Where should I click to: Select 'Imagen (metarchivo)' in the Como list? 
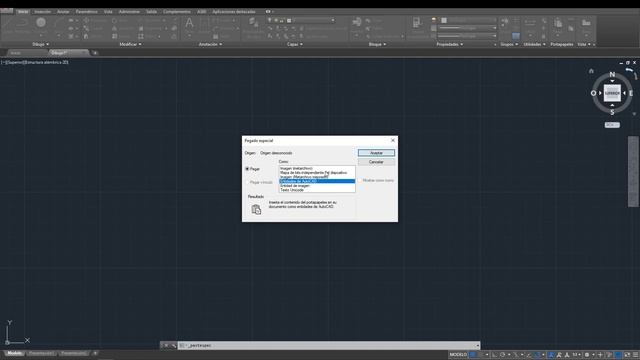pyautogui.click(x=317, y=168)
